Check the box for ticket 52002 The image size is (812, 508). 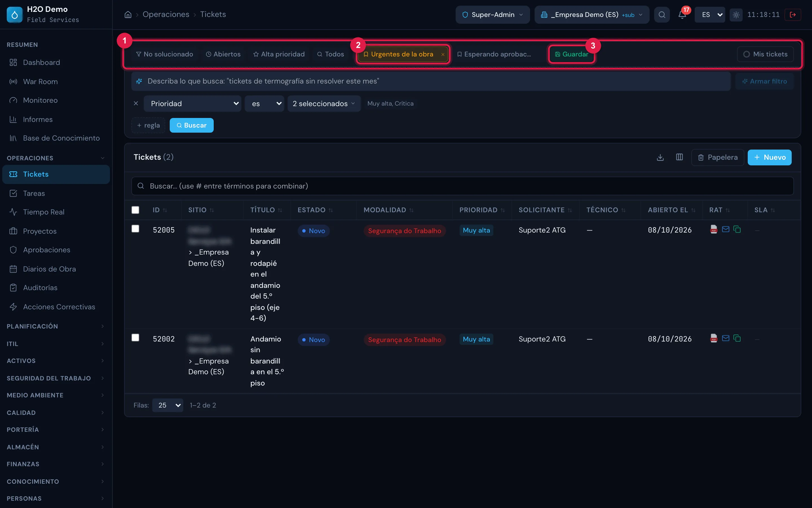[x=135, y=338]
